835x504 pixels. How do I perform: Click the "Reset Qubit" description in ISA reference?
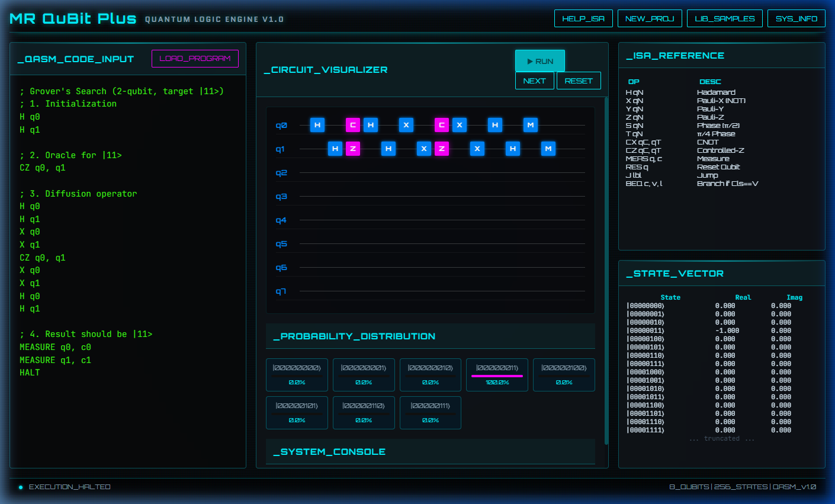718,167
